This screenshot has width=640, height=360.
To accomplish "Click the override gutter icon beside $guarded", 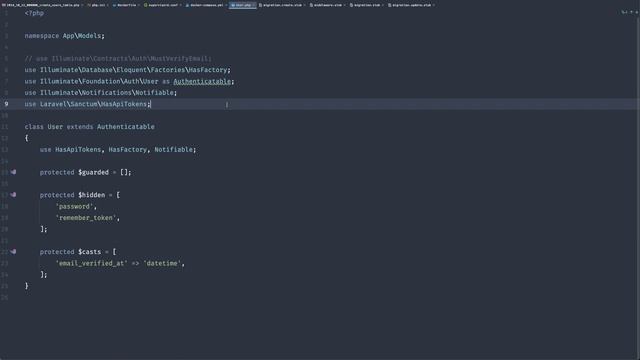I will click(13, 172).
